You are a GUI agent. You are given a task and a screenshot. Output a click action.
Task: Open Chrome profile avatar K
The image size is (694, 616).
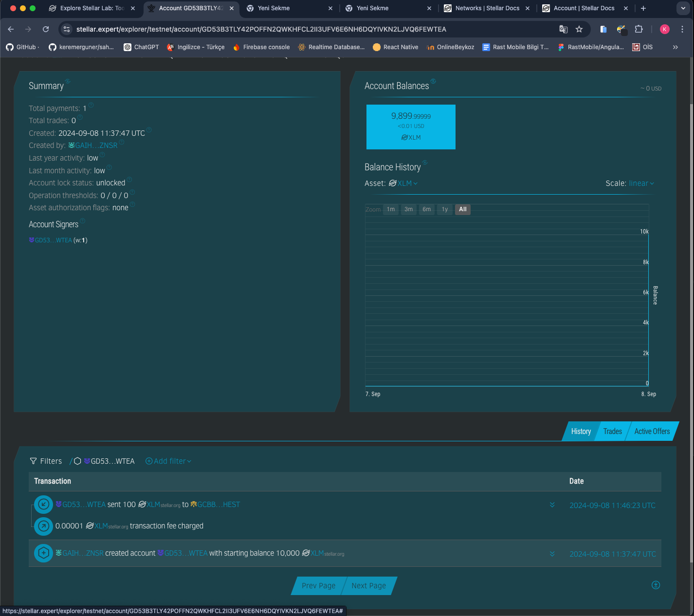tap(665, 29)
